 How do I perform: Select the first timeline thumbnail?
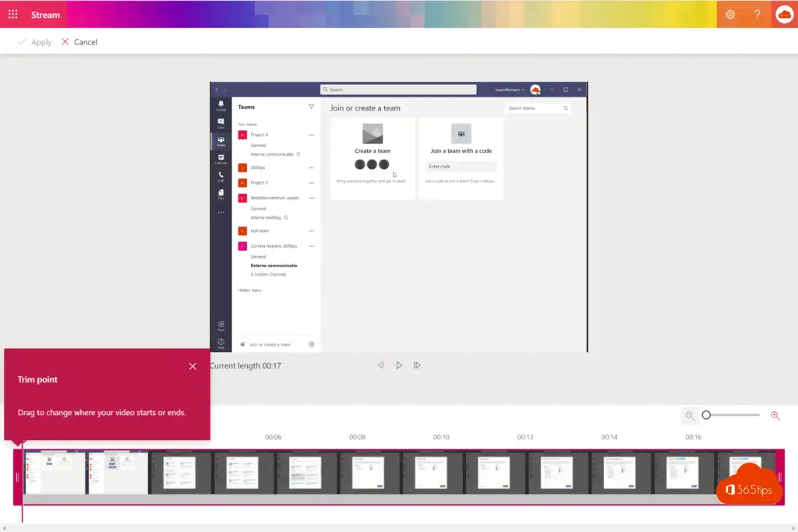55,473
